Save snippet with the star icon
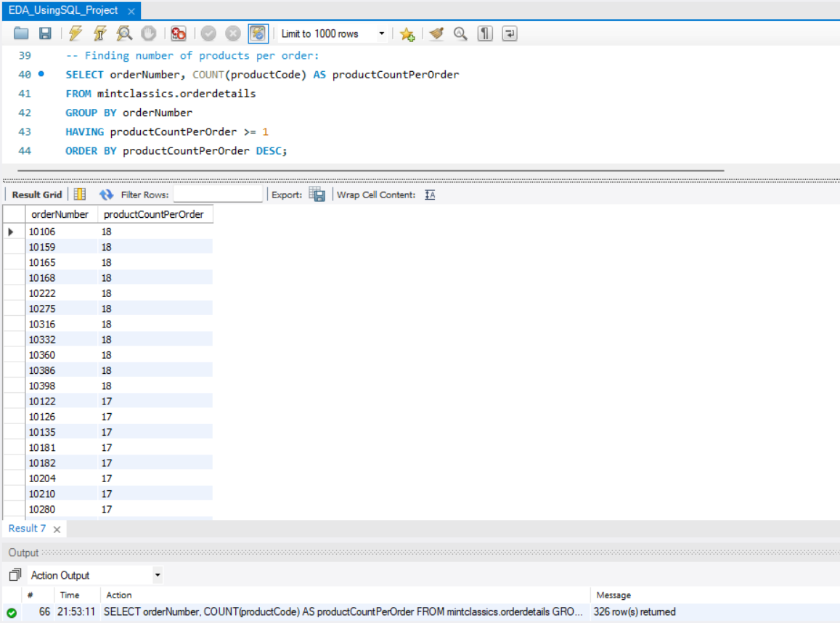 (407, 33)
